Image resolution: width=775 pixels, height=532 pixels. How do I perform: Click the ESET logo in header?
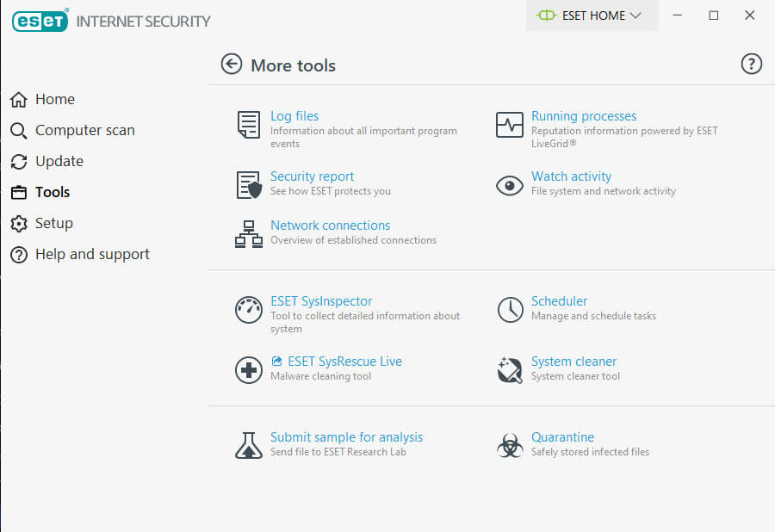tap(40, 21)
